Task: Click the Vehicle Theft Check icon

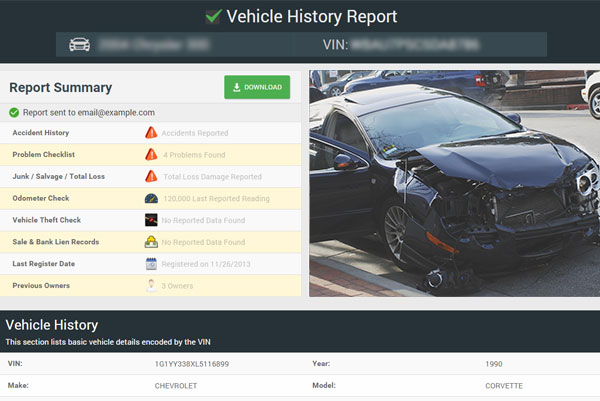Action: point(151,219)
